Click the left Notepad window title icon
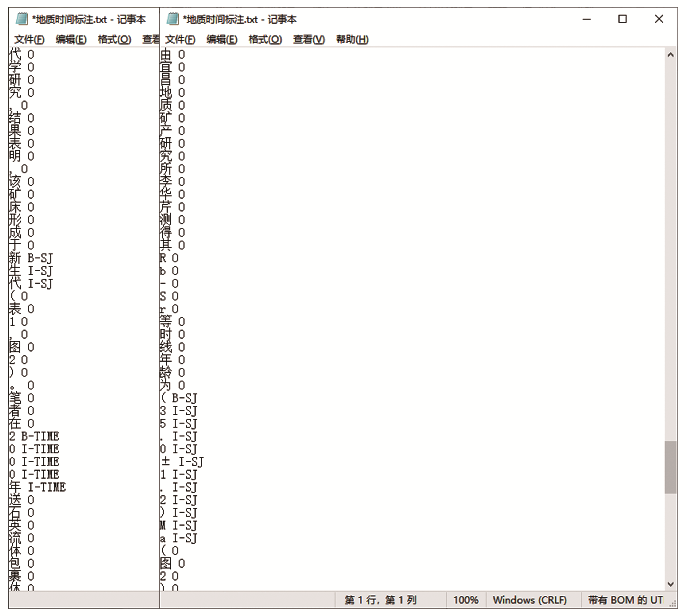The width and height of the screenshot is (687, 616). pyautogui.click(x=22, y=19)
